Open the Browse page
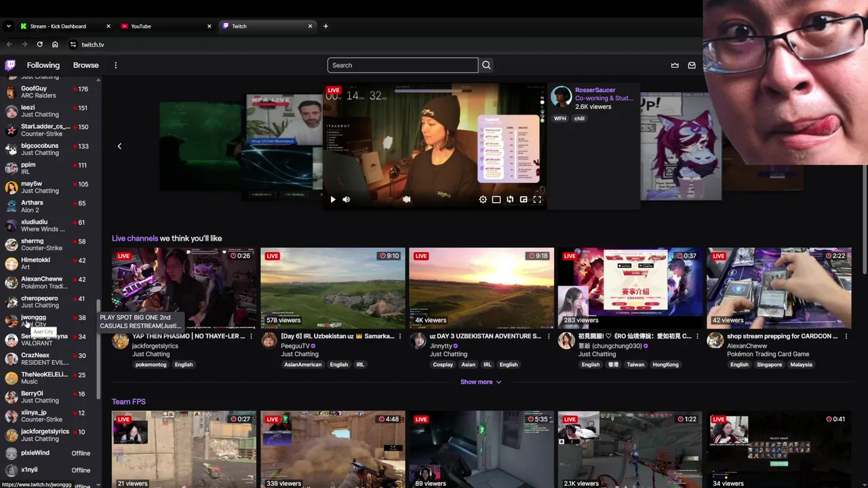This screenshot has height=488, width=868. pyautogui.click(x=85, y=65)
